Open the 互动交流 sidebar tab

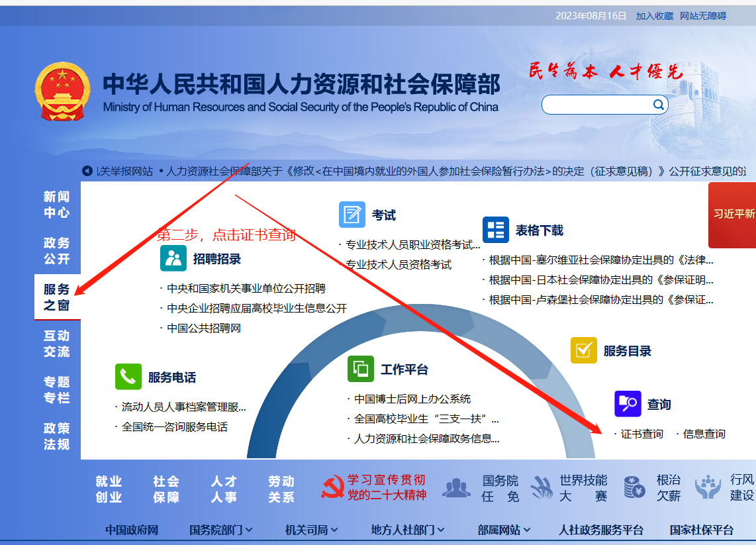coord(57,344)
